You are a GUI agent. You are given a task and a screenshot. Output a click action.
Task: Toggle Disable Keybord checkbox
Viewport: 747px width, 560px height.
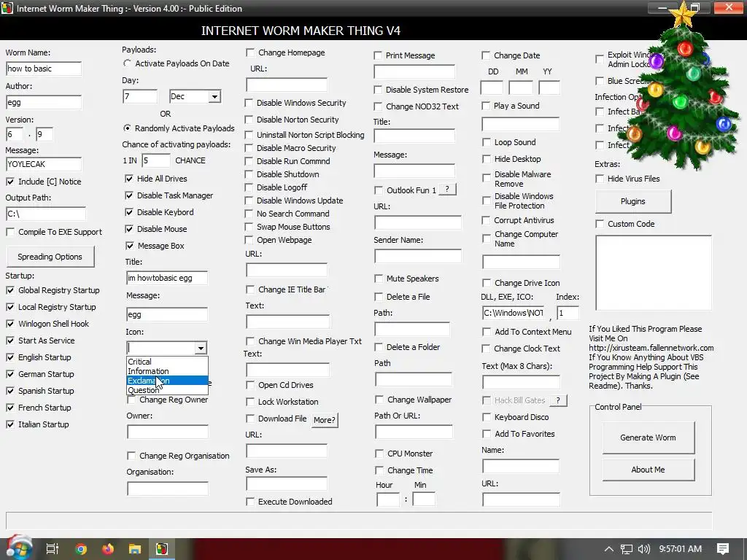[x=129, y=212]
